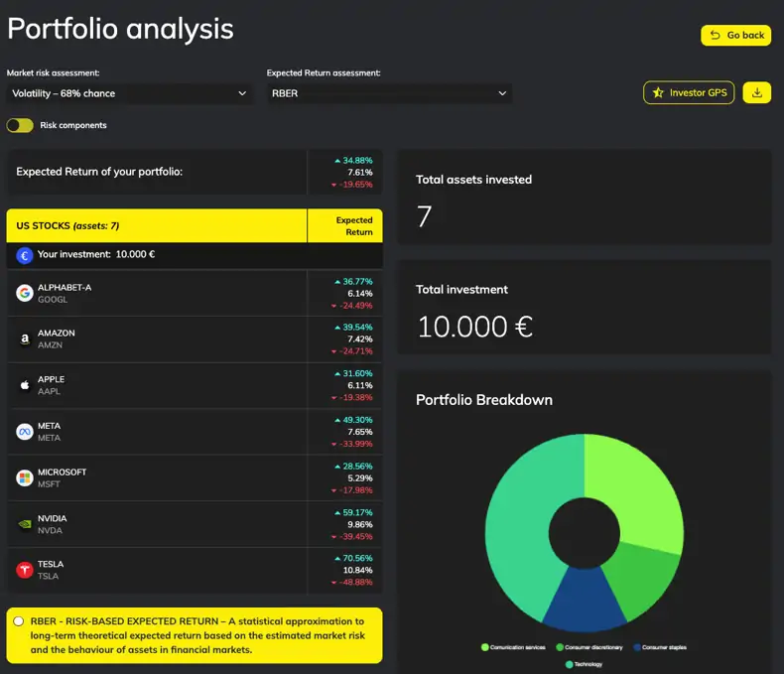Select the AMAZON stock name
This screenshot has height=674, width=784.
[57, 333]
